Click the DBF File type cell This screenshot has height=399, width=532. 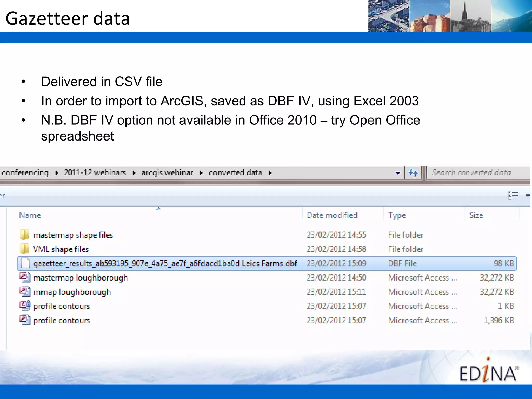(402, 263)
